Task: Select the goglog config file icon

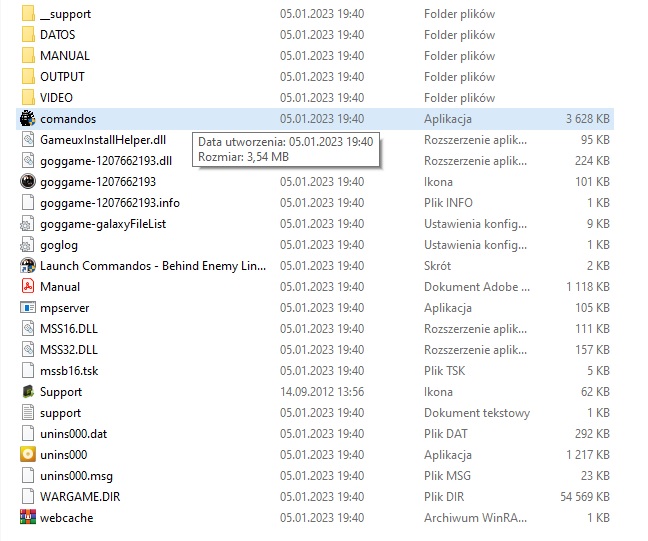Action: pos(28,245)
